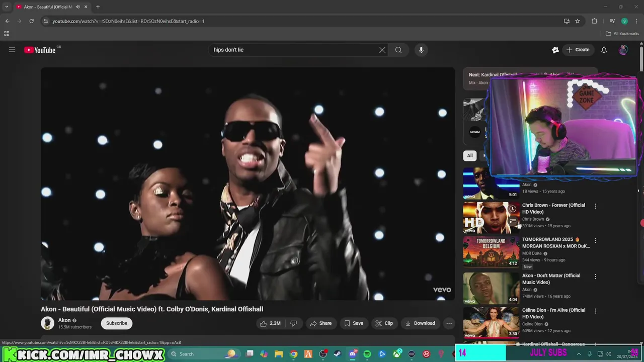Dislike the video with thumbs down
644x362 pixels.
pos(293,323)
